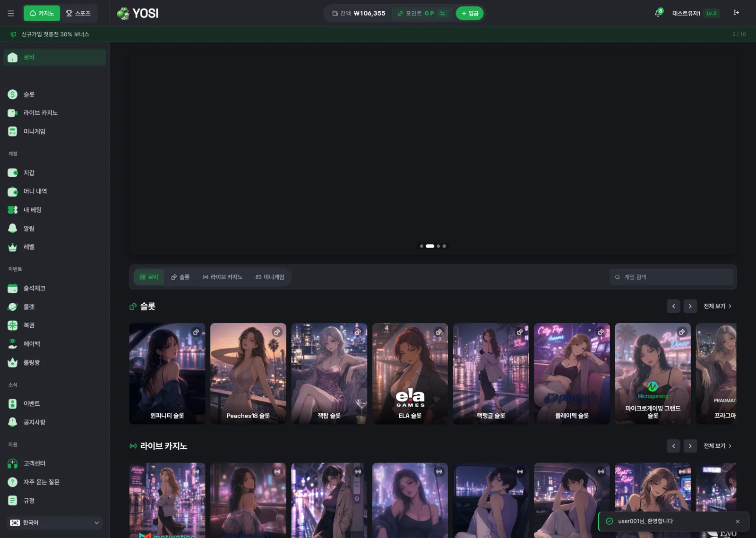The width and height of the screenshot is (756, 538).
Task: Open 출석체크 in the sidebar
Action: click(x=55, y=288)
